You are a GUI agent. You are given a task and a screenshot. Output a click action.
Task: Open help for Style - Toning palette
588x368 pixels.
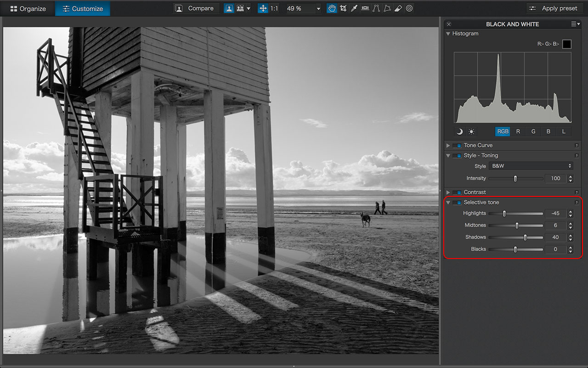click(x=577, y=155)
